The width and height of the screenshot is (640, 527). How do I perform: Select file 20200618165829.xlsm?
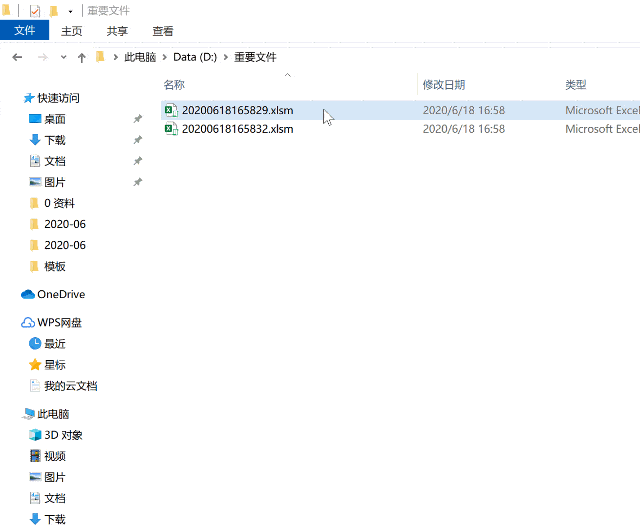(x=237, y=110)
